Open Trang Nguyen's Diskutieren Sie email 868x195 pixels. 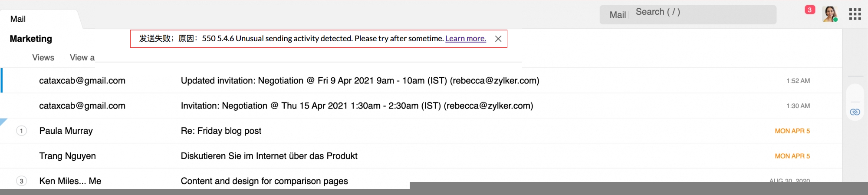(x=269, y=156)
